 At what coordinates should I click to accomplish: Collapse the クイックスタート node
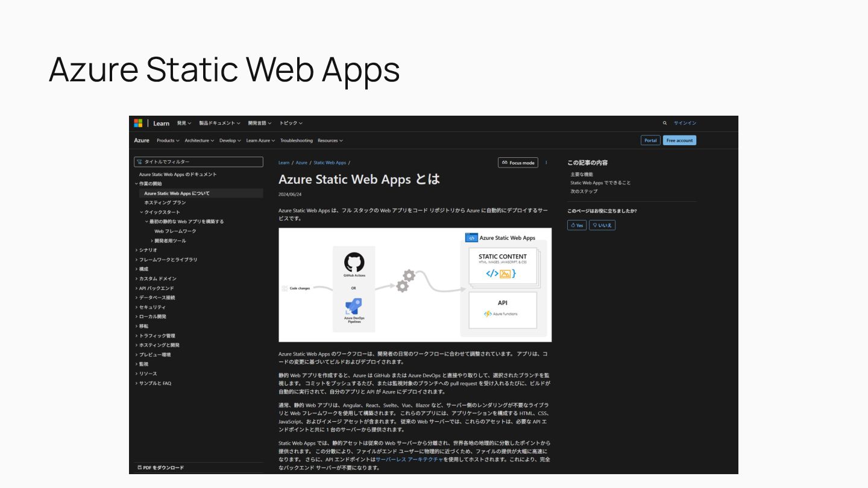[x=160, y=212]
